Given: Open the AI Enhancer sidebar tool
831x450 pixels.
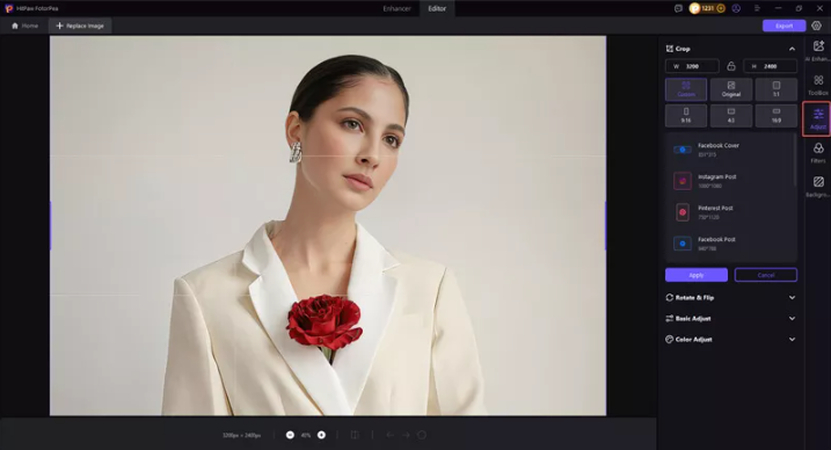Looking at the screenshot, I should coord(818,51).
